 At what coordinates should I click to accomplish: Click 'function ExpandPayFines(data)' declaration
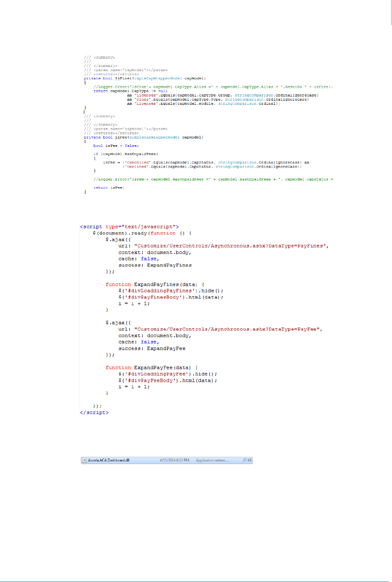coord(155,284)
